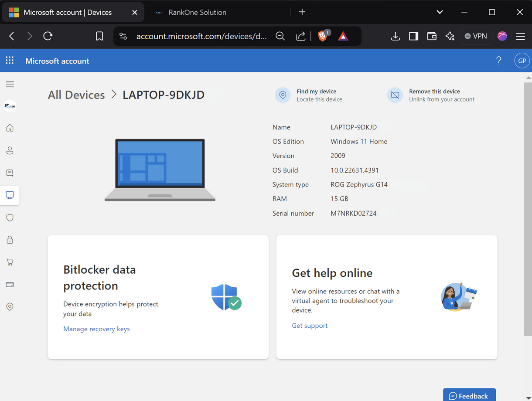This screenshot has height=401, width=532.
Task: Click the laptop device illustration
Action: coord(160,170)
